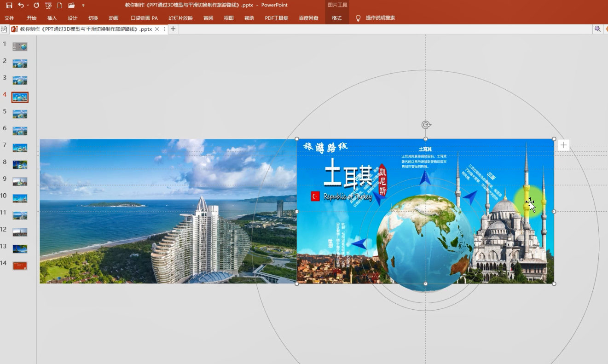Image resolution: width=608 pixels, height=364 pixels.
Task: Open the 百度网盘 tab
Action: pyautogui.click(x=308, y=18)
